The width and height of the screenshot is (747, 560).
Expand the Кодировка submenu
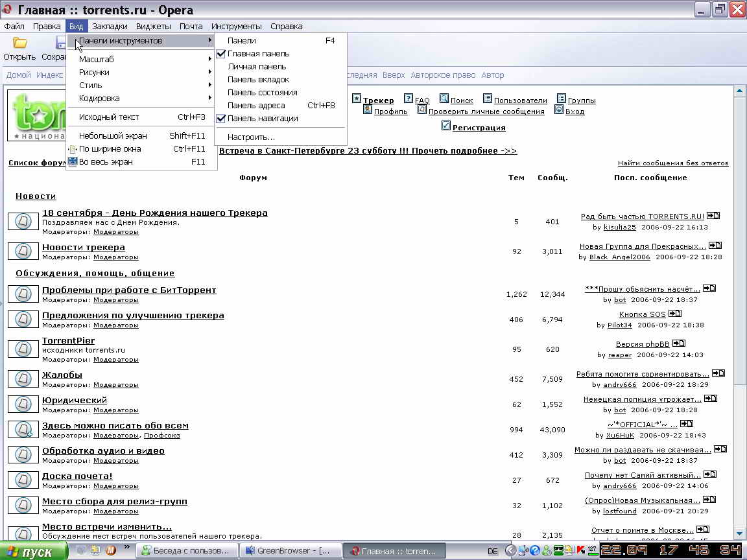(141, 98)
